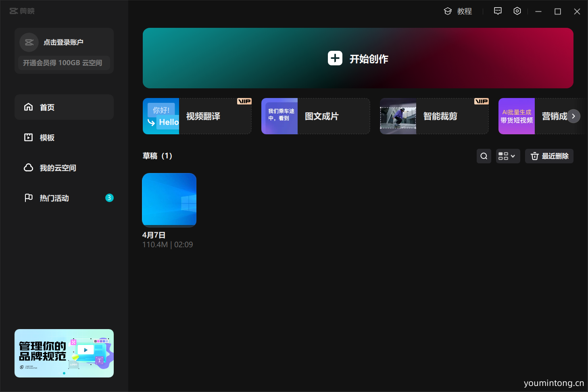Click the 开始创作 button
The height and width of the screenshot is (392, 588).
(358, 58)
